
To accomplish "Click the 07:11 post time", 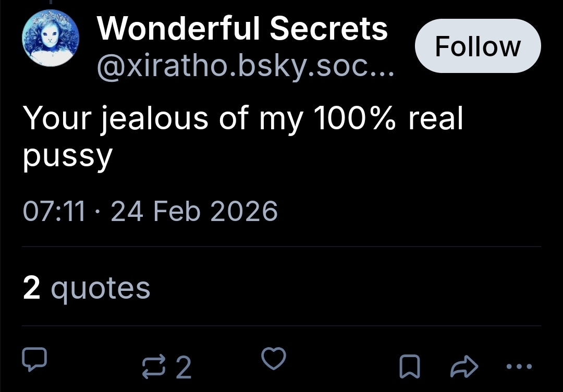I will pos(54,212).
